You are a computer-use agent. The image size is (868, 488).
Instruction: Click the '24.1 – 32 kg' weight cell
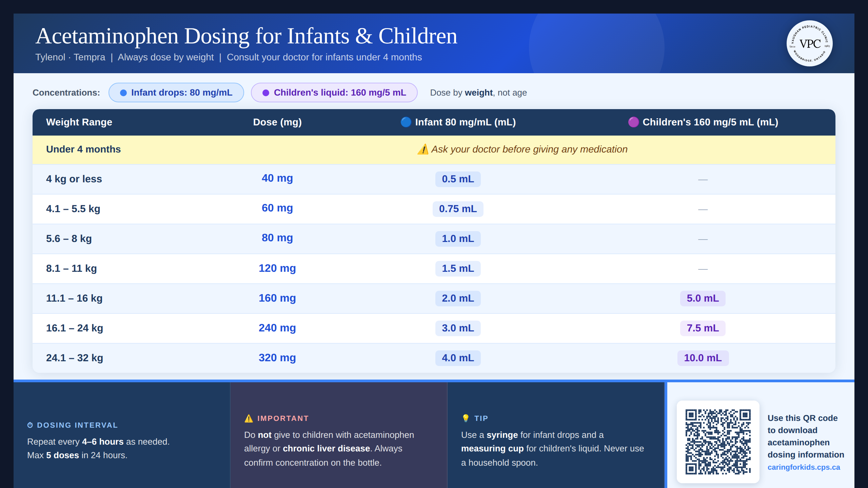[75, 358]
